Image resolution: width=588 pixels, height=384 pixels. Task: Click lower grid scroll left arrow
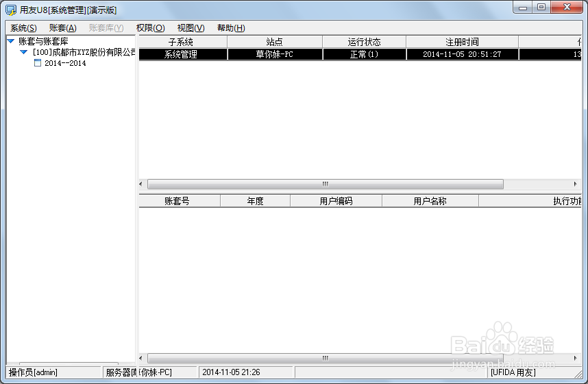click(141, 358)
